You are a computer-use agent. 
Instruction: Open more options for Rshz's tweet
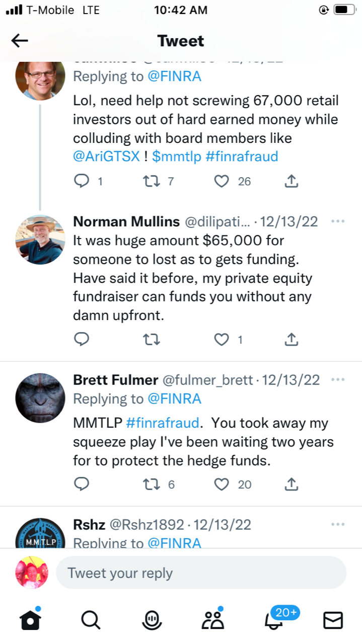point(338,524)
